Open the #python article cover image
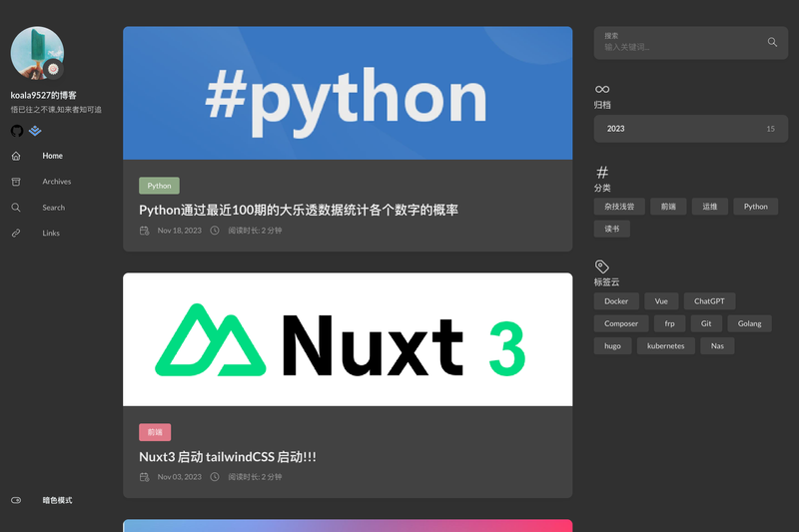The width and height of the screenshot is (799, 532). click(348, 93)
